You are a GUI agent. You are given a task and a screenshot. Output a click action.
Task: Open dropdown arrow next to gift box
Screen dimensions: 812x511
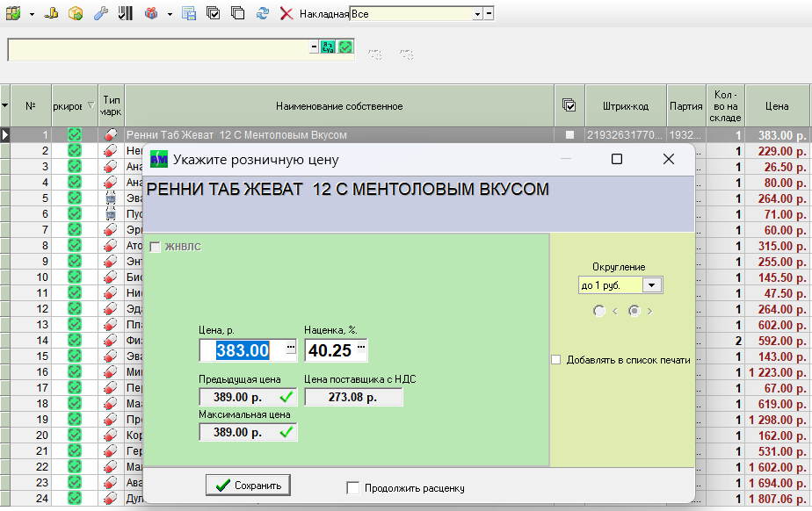pos(170,14)
